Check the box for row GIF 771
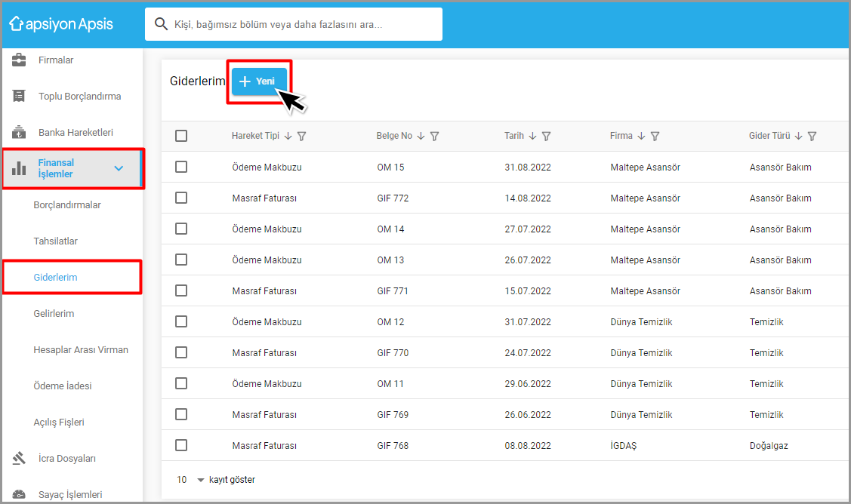 pyautogui.click(x=181, y=290)
